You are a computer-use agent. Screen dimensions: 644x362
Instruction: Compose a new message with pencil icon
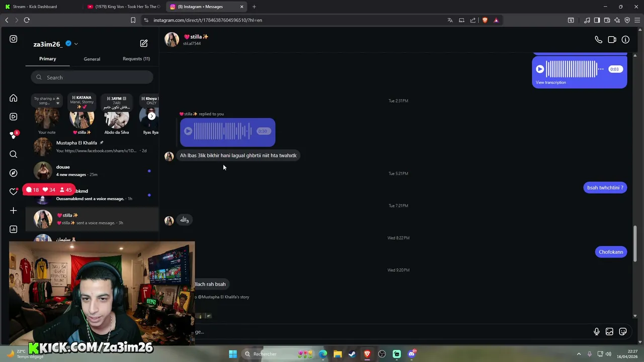[x=144, y=43]
